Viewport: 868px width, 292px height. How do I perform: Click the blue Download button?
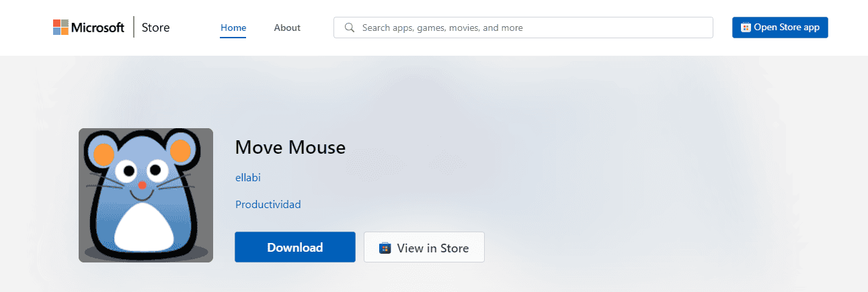pyautogui.click(x=295, y=247)
